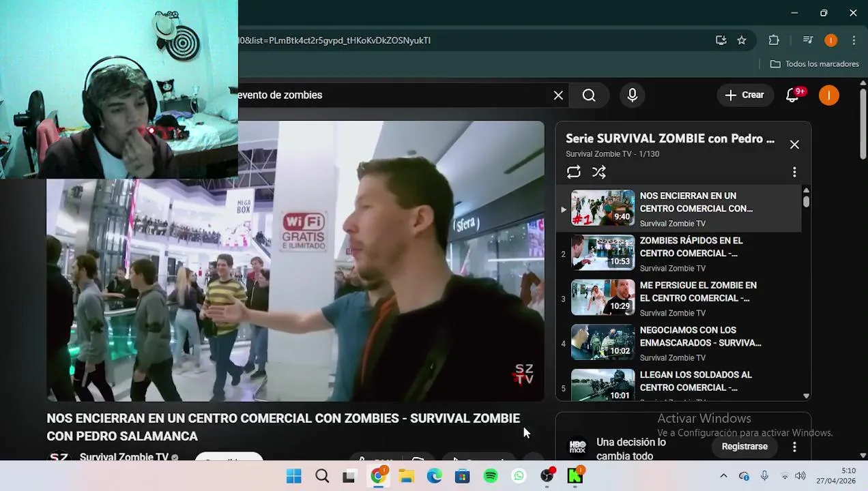Open OBS Studio from the taskbar

[x=547, y=476]
